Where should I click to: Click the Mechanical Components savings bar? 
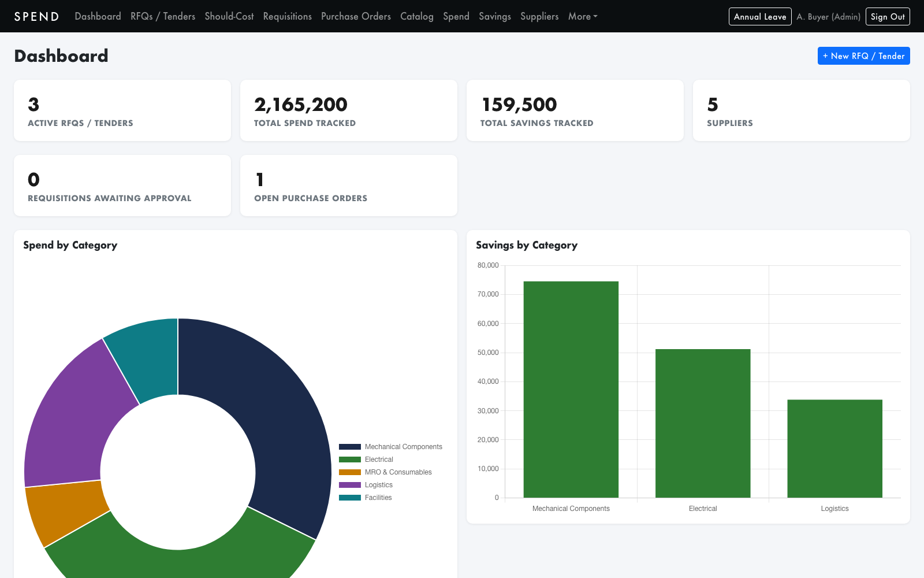click(571, 389)
